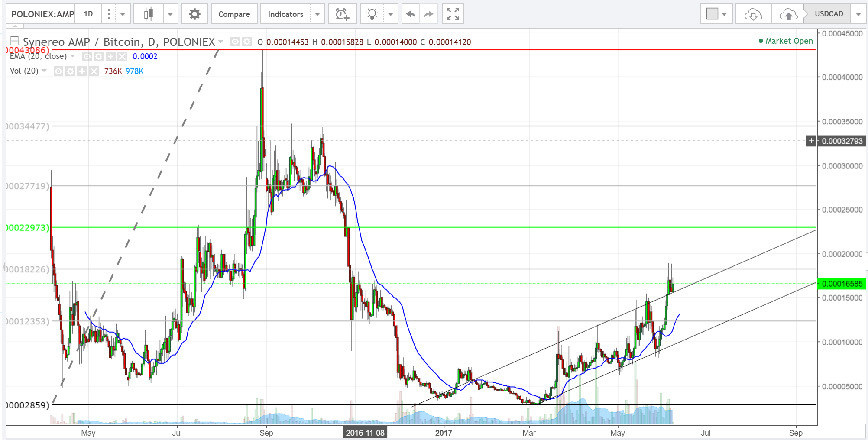The image size is (868, 440).
Task: Expand Vol (20) indicator dropdown
Action: tap(44, 71)
